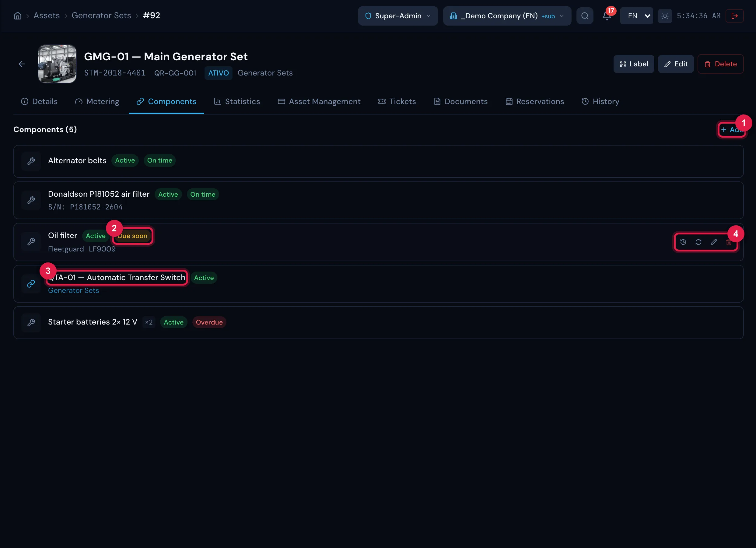Open the global search icon
Viewport: 756px width, 548px height.
(x=585, y=16)
